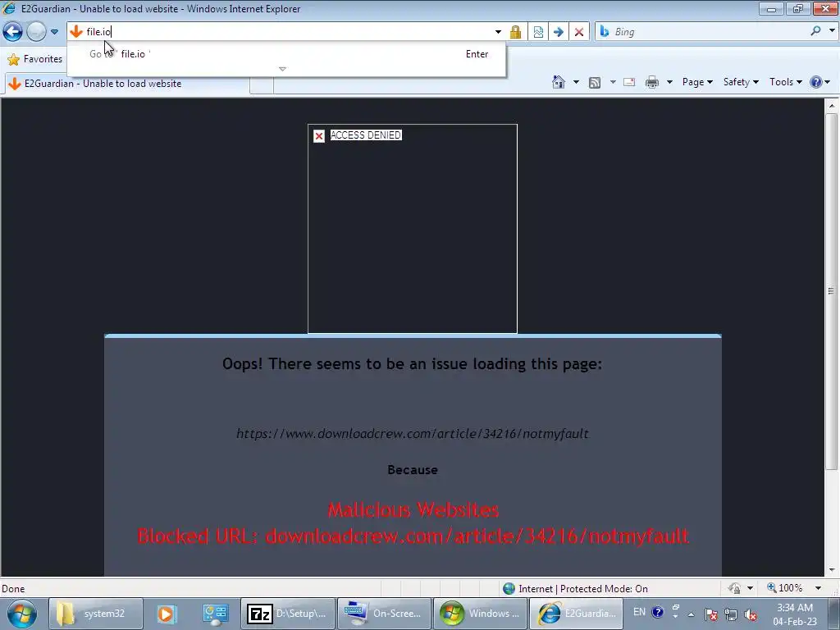Click the network tray icon
Image resolution: width=840 pixels, height=630 pixels.
731,614
